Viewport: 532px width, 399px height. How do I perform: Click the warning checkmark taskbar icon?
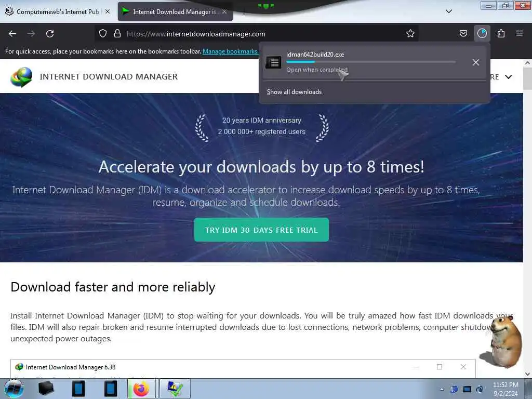175,389
